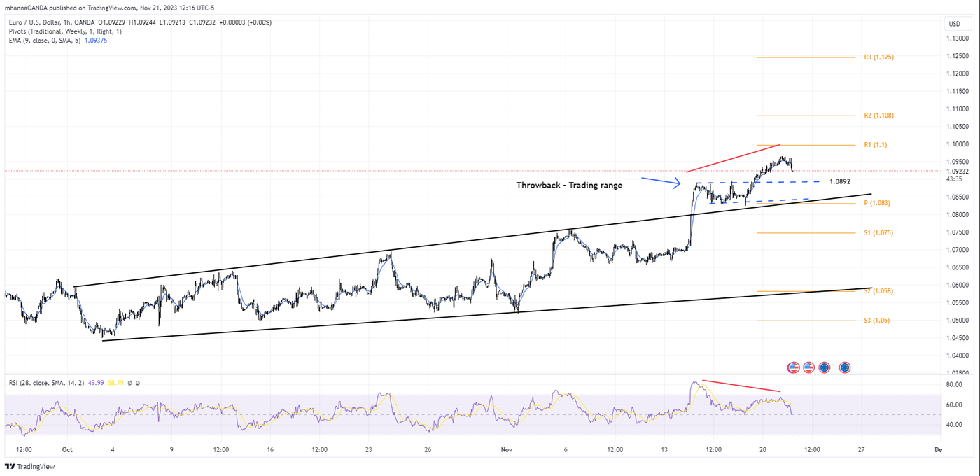
Task: Click the S1 (1.075) pivot label
Action: [878, 233]
